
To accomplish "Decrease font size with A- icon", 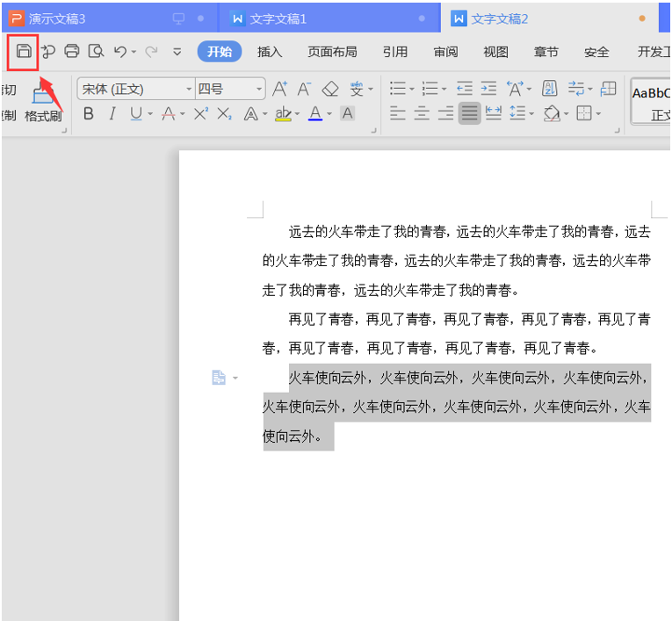I will [x=304, y=89].
